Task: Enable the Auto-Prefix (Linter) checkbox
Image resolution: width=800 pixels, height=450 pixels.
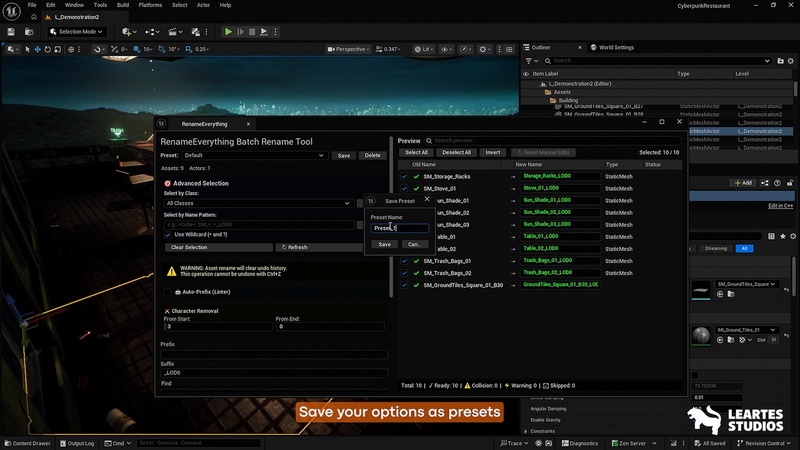Action: pos(167,292)
